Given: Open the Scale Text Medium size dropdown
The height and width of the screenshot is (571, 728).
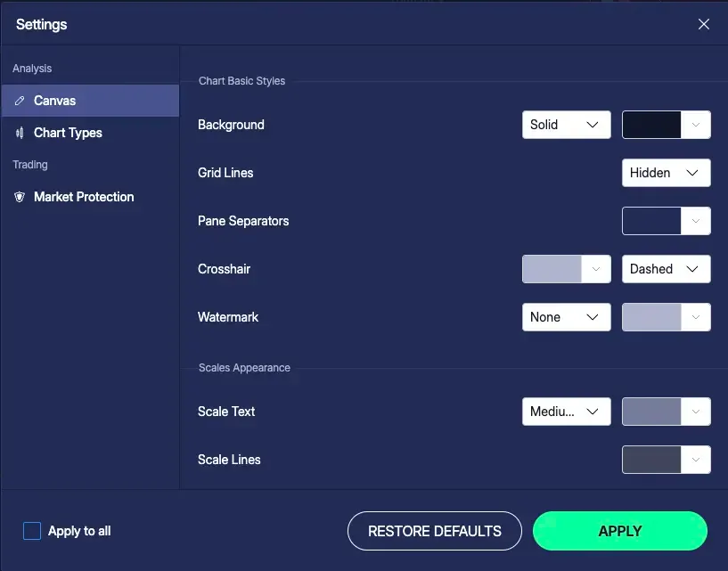Looking at the screenshot, I should [x=566, y=412].
